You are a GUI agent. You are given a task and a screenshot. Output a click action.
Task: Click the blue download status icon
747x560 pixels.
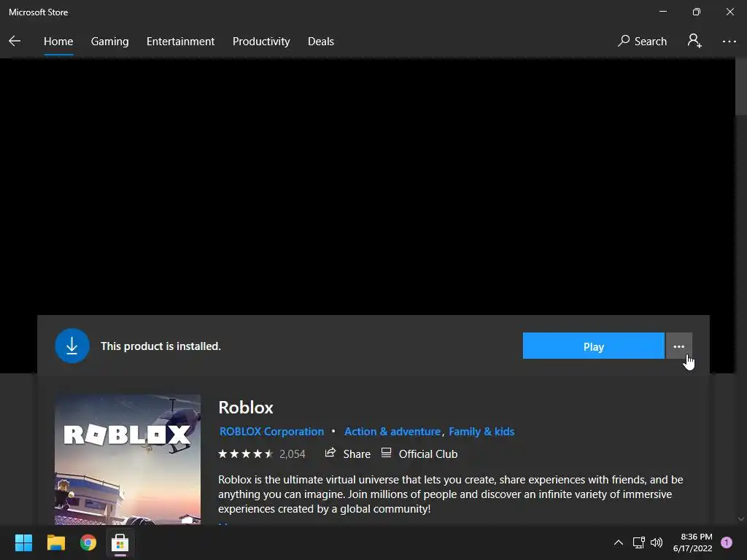click(72, 346)
